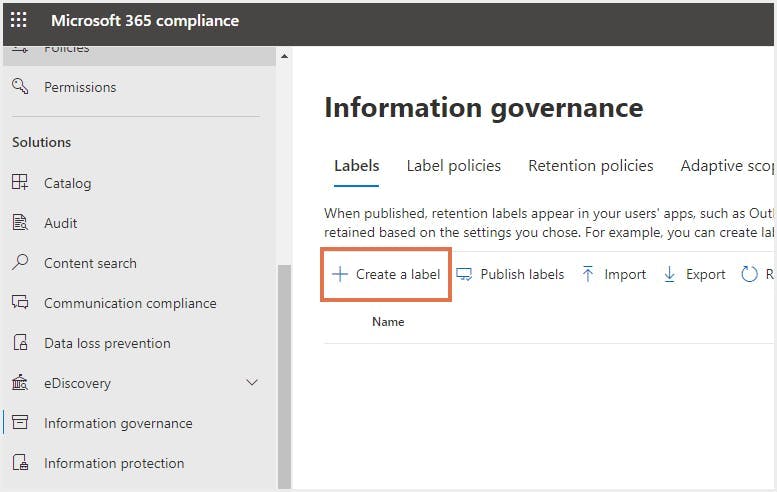The image size is (777, 492).
Task: Click the plus icon for Create a label
Action: coord(340,274)
